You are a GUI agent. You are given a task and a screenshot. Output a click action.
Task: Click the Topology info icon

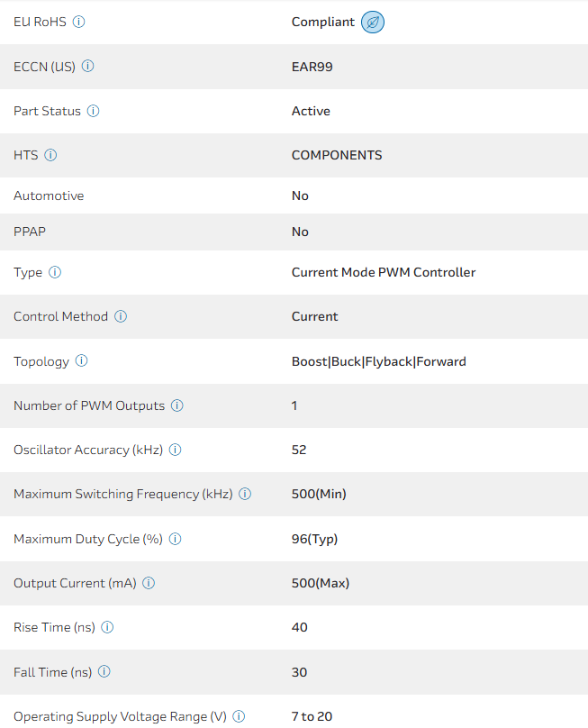[82, 361]
